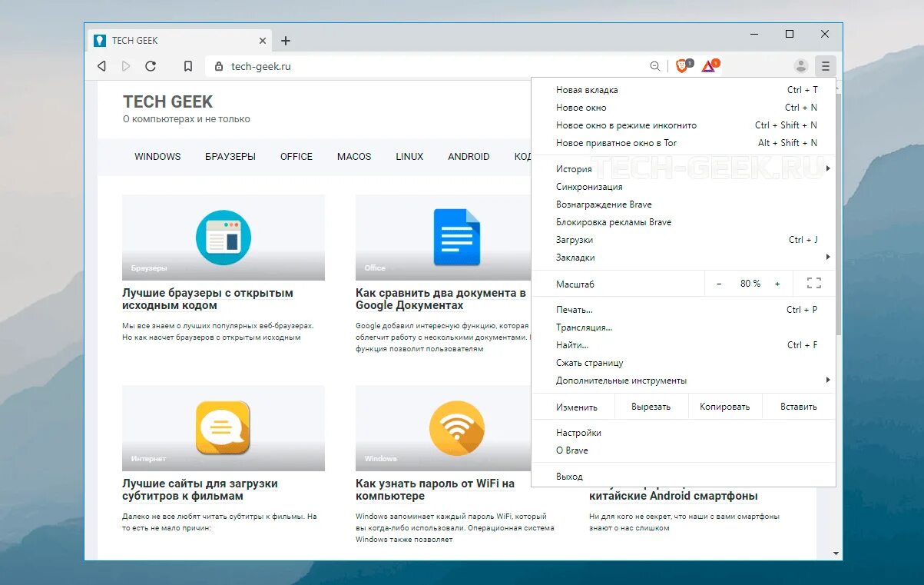Open О Brave menu item
This screenshot has width=924, height=585.
click(x=683, y=450)
